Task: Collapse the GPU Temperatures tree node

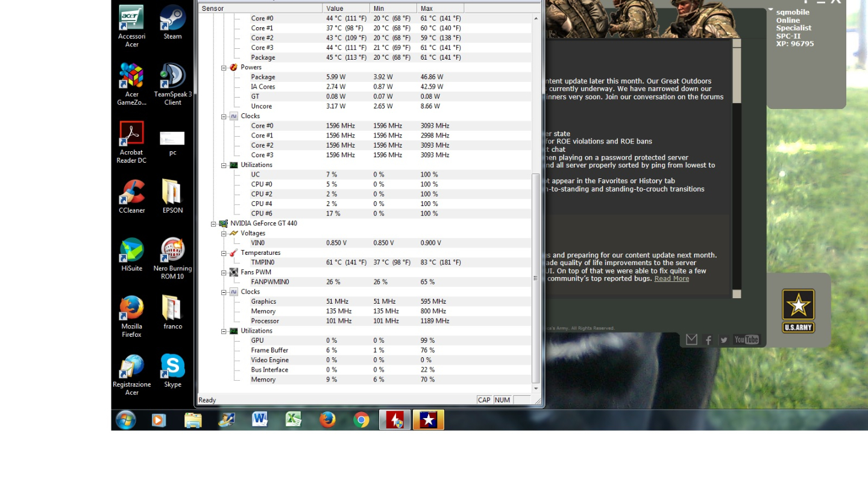Action: (224, 253)
